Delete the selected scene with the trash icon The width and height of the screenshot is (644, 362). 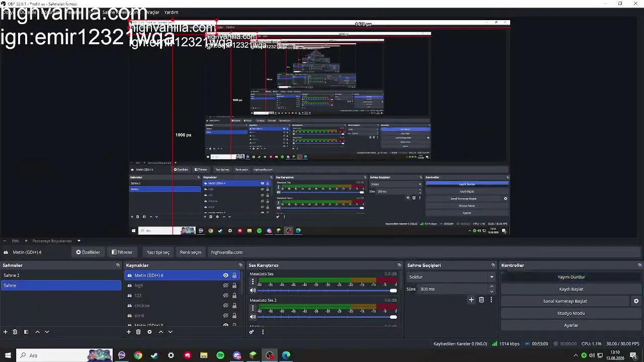pos(15,332)
